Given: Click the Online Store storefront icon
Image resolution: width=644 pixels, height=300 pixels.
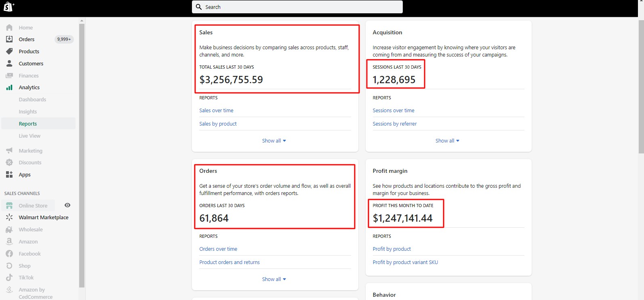Looking at the screenshot, I should point(9,206).
